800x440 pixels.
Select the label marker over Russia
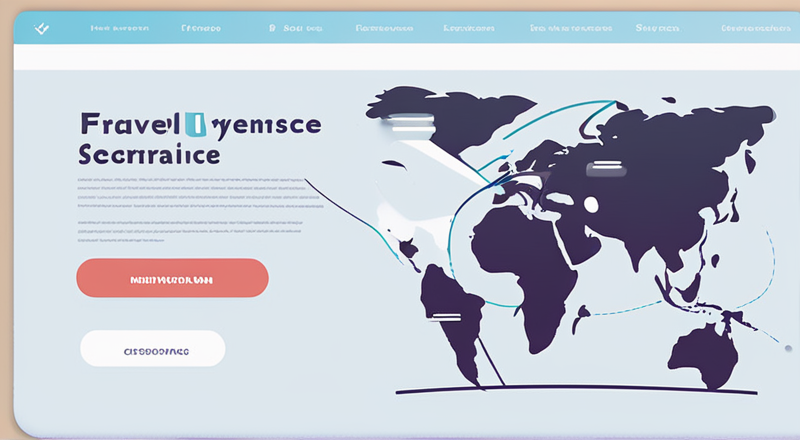coord(606,167)
